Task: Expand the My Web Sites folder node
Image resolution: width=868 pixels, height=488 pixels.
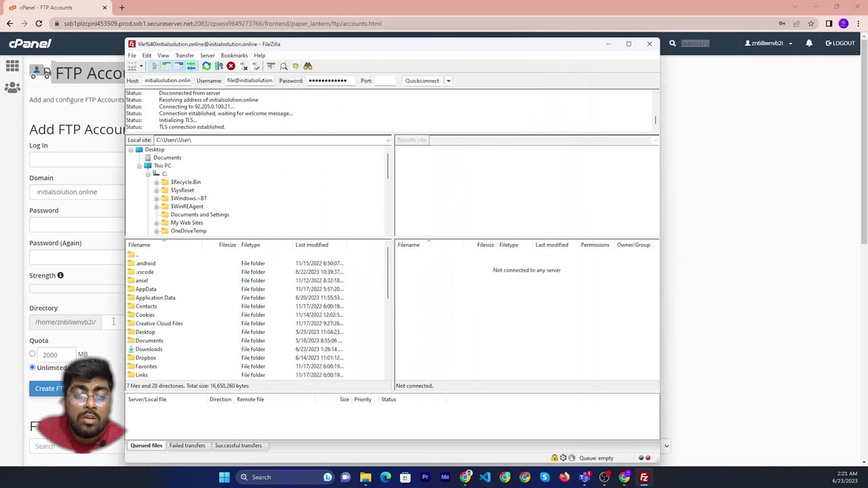Action: pos(157,223)
